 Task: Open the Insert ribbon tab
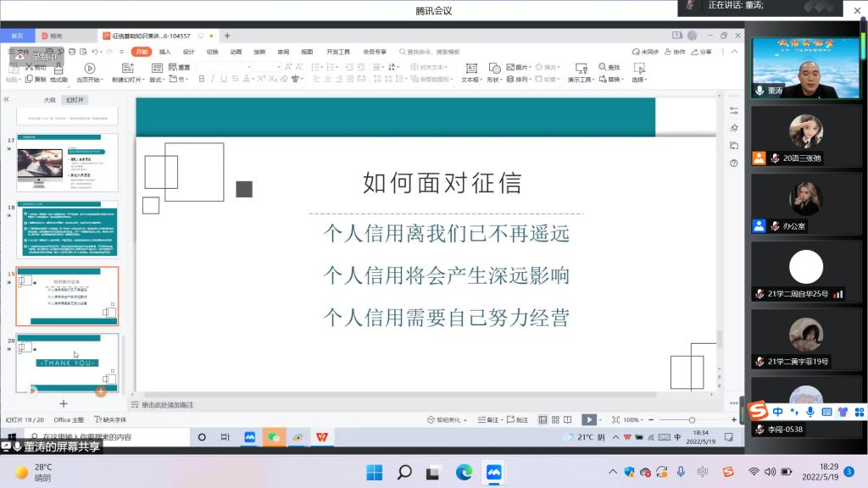165,52
